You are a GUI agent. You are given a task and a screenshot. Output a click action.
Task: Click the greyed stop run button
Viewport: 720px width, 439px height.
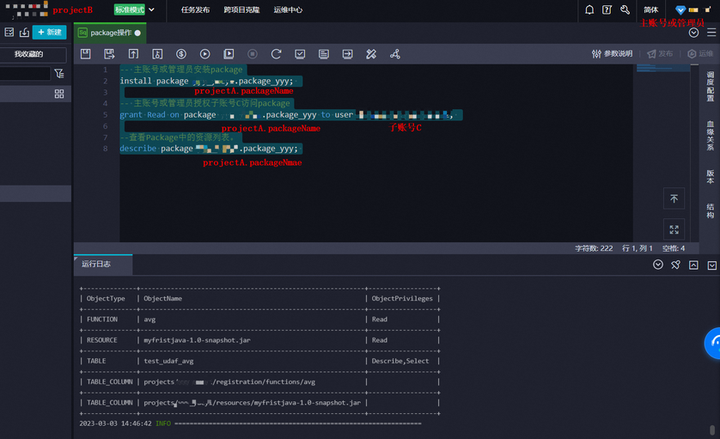tap(253, 54)
